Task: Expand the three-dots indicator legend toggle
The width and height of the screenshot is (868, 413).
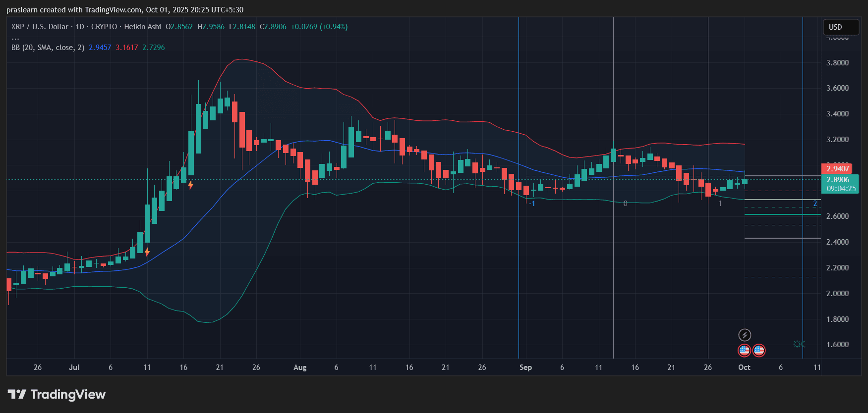Action: pyautogui.click(x=15, y=38)
